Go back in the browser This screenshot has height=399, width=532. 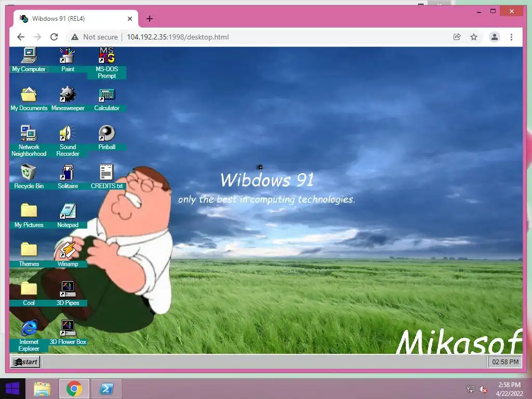point(21,37)
